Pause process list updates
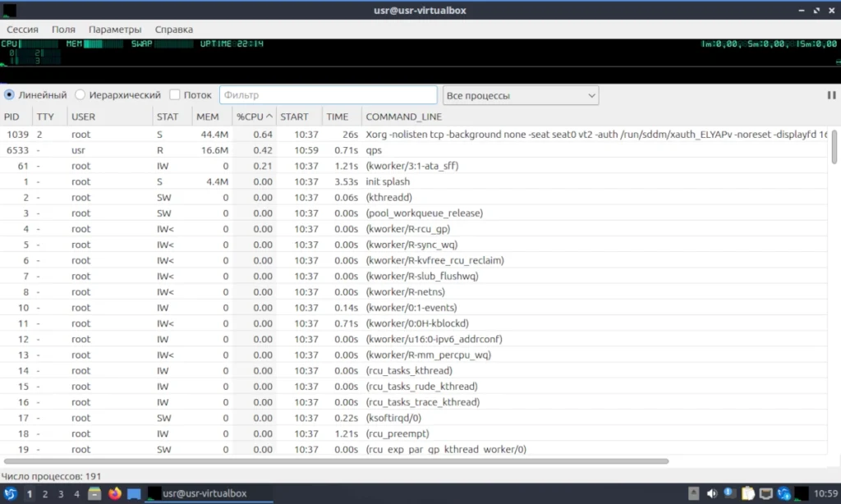This screenshot has width=841, height=504. tap(831, 95)
